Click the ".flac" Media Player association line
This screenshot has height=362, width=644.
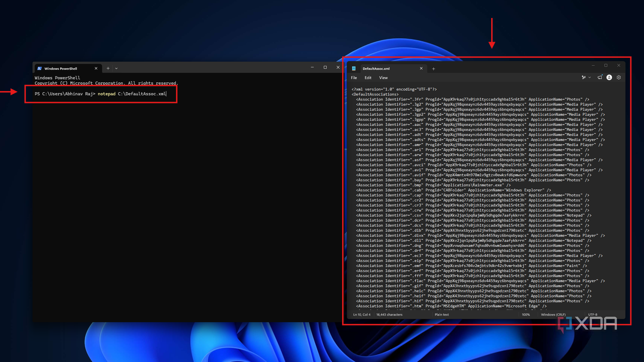[480, 281]
